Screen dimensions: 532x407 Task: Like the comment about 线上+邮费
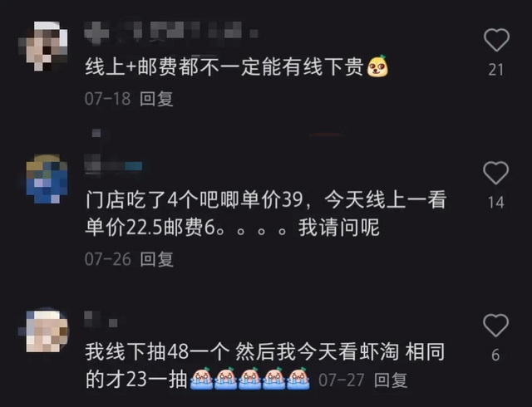pos(496,40)
